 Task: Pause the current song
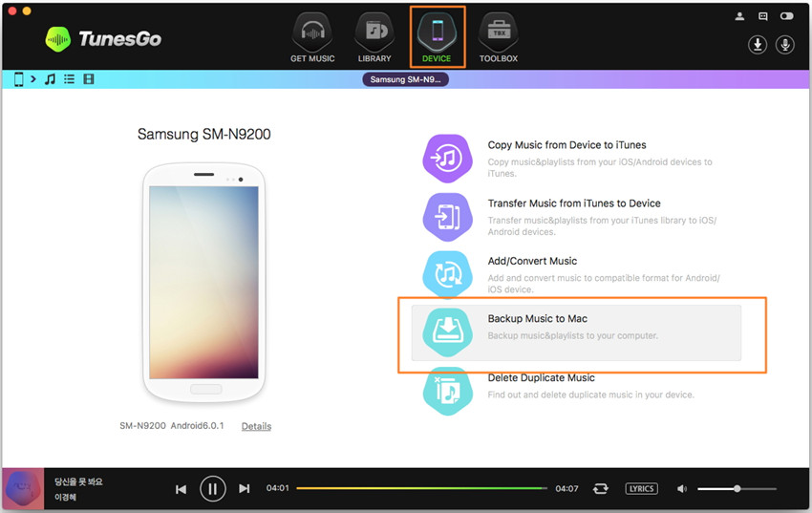coord(212,489)
